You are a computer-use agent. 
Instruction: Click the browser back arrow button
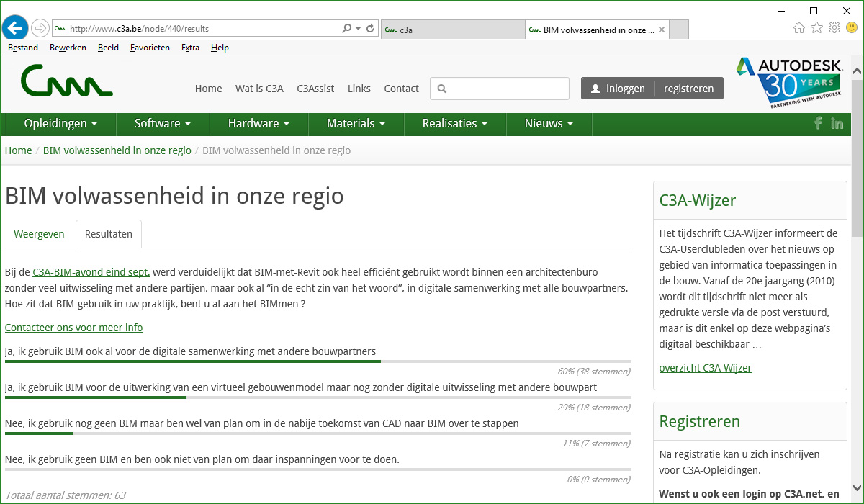(16, 28)
